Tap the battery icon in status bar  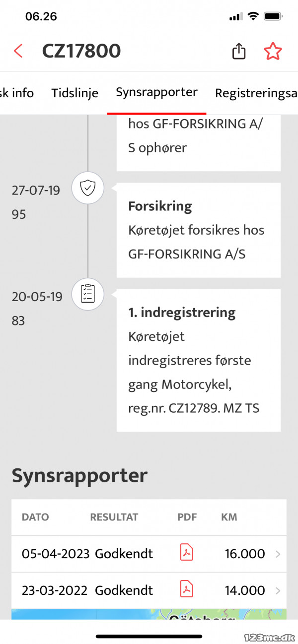[274, 16]
